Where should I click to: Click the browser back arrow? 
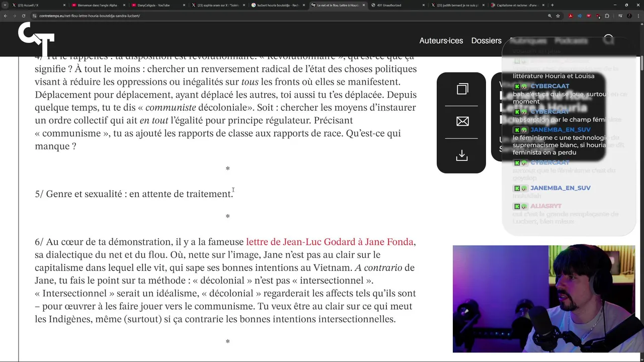tap(5, 16)
